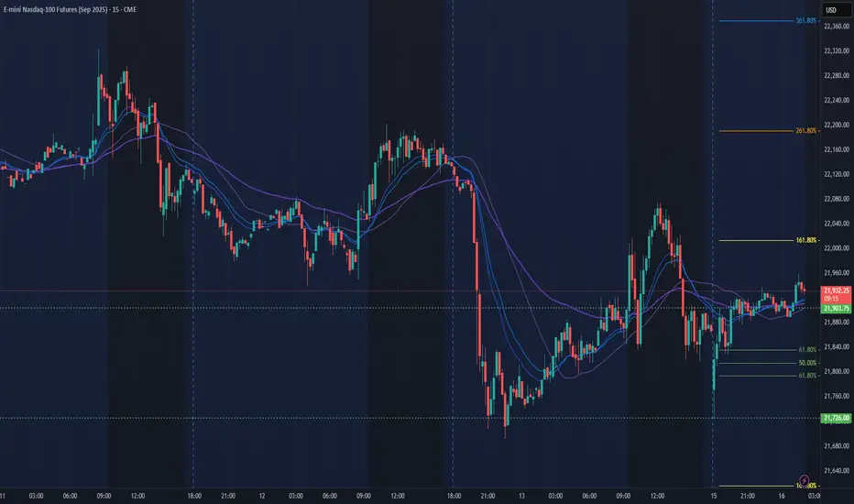This screenshot has width=854, height=504.
Task: Click the purple lightning bolt icon
Action: coord(805,481)
